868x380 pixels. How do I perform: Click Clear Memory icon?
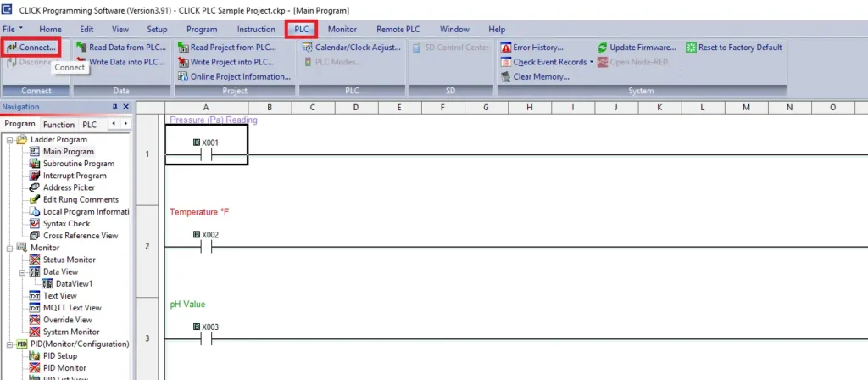tap(505, 76)
